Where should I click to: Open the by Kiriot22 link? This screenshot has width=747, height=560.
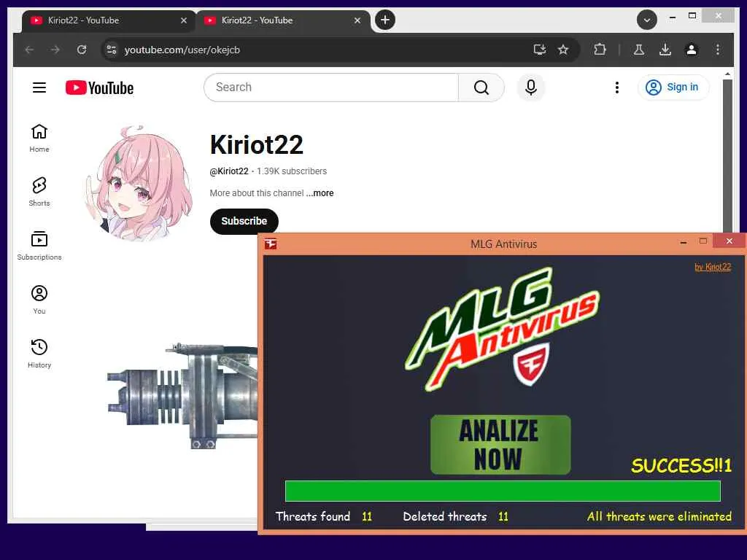click(712, 267)
